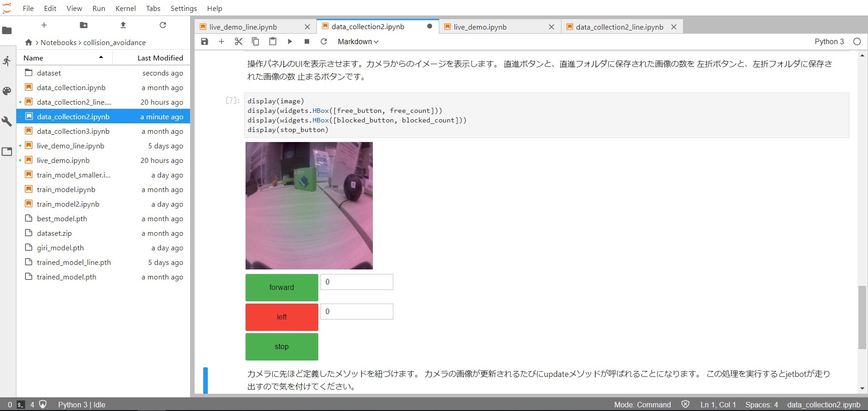This screenshot has width=868, height=411.
Task: Click the New Folder icon
Action: point(84,25)
